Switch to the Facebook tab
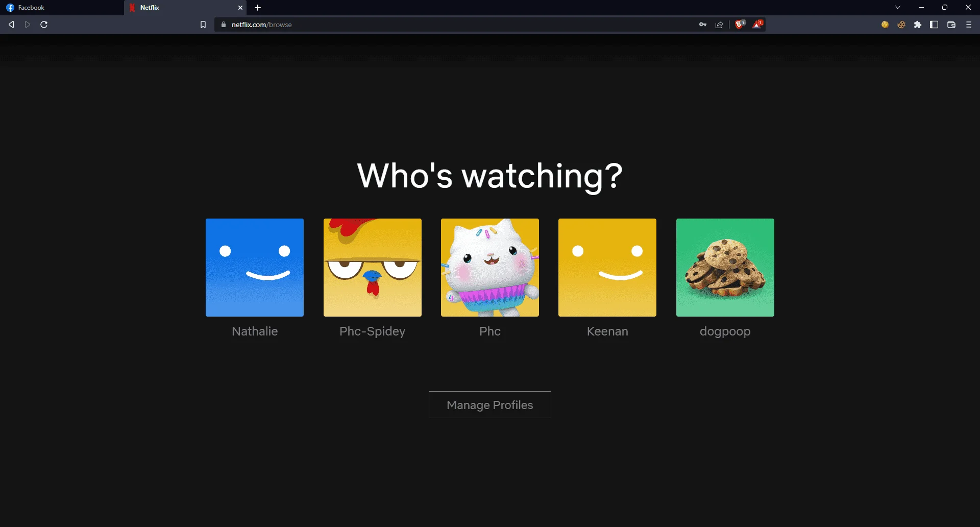 [x=61, y=8]
